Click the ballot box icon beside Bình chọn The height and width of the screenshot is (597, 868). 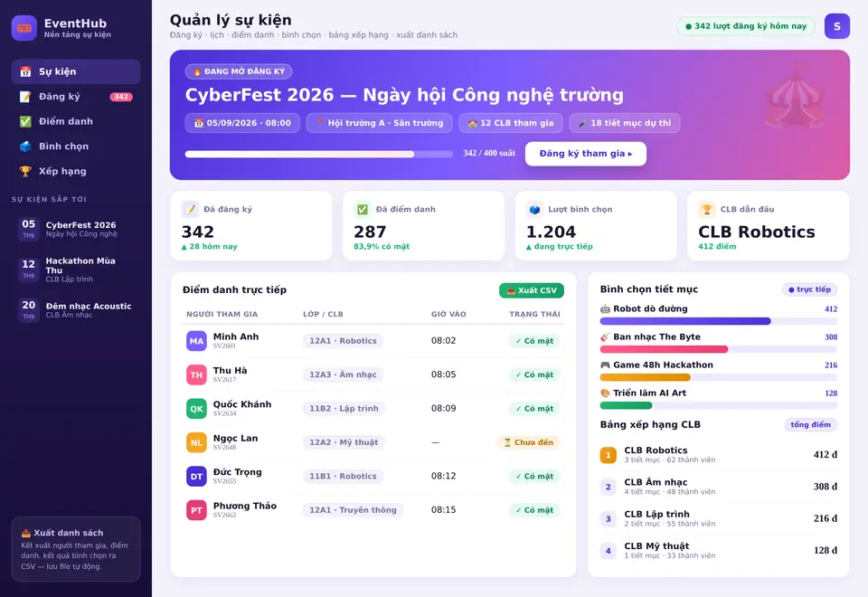coord(25,147)
